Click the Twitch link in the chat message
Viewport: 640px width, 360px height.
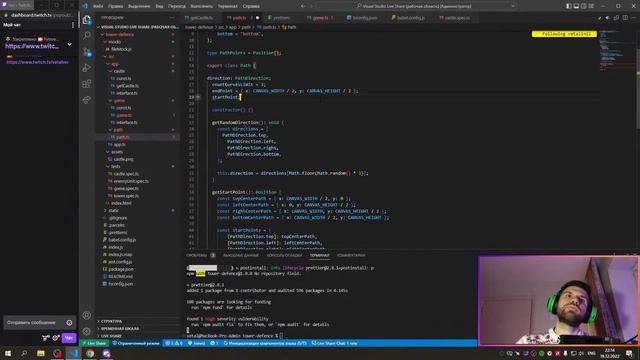tap(37, 62)
